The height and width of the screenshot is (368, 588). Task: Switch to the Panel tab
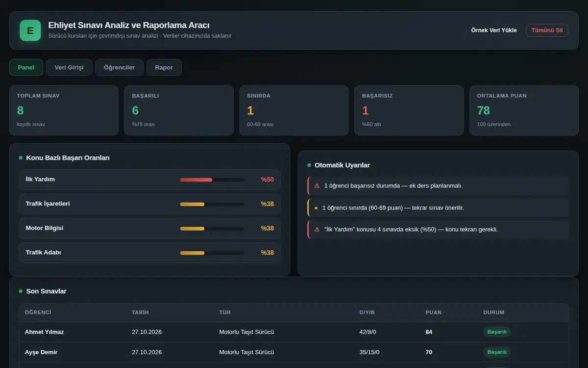pos(26,68)
